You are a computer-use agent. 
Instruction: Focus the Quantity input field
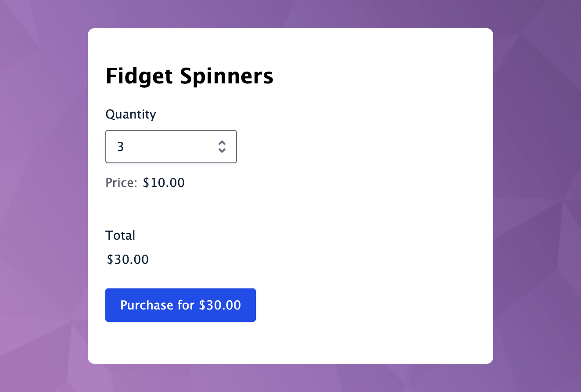171,147
